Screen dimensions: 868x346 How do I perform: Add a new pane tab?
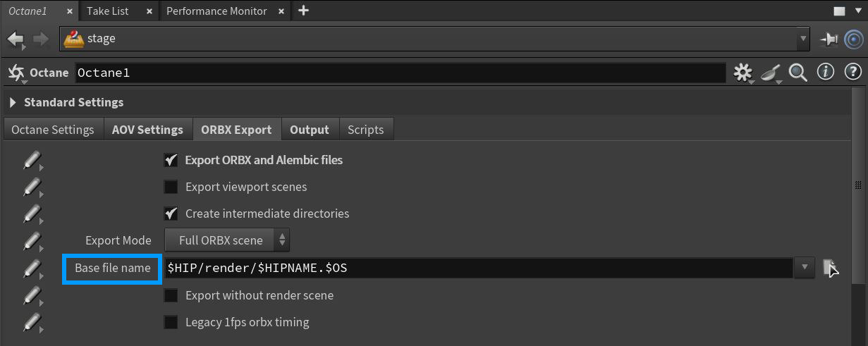[x=303, y=11]
